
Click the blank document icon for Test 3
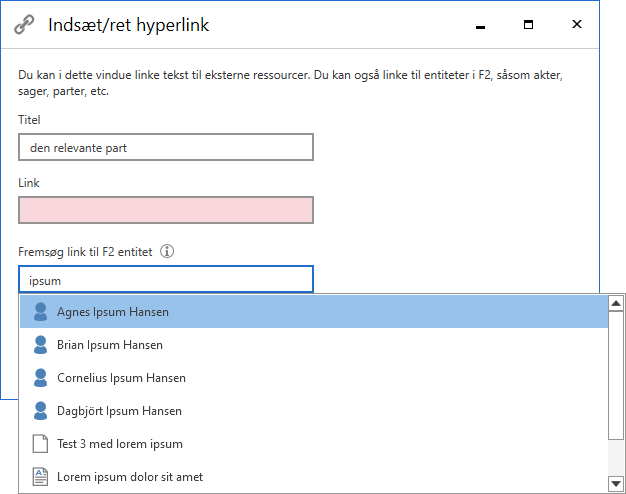[x=40, y=444]
